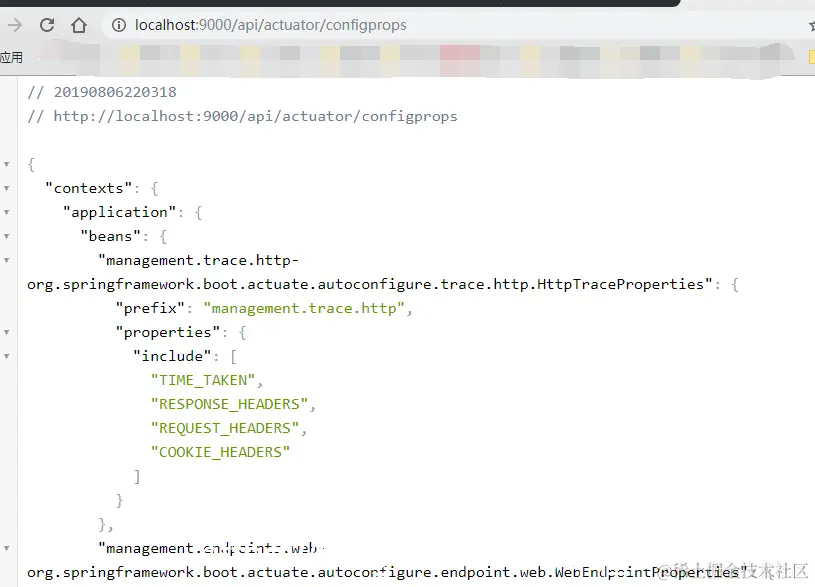Select the value "COOKIE_HEADERS"
Image resolution: width=815 pixels, height=587 pixels.
220,452
